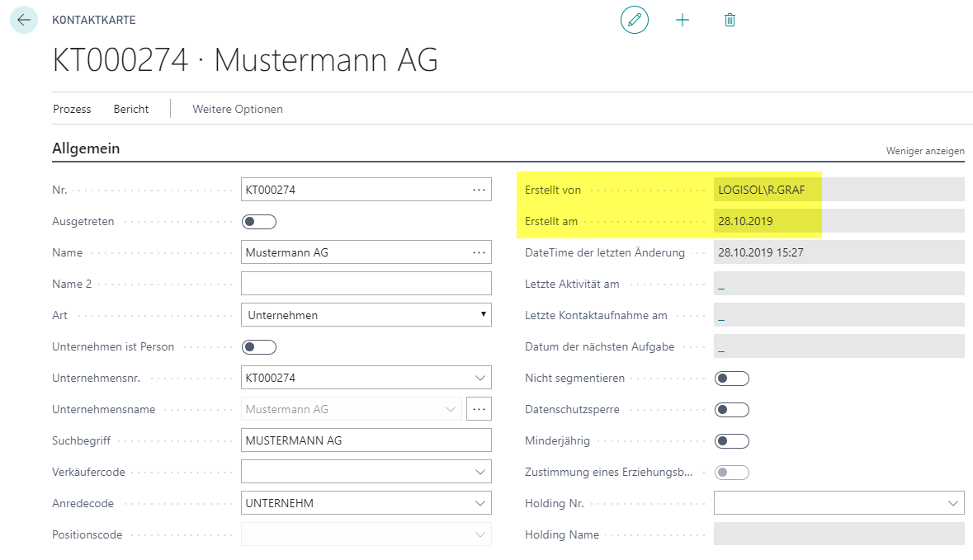
Task: Click ellipsis button beside Unternehmensname
Action: (x=479, y=409)
